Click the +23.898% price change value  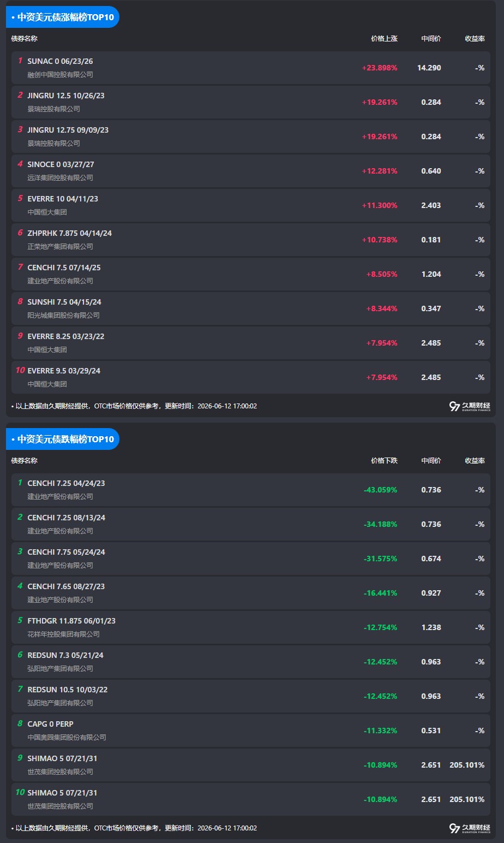click(380, 68)
